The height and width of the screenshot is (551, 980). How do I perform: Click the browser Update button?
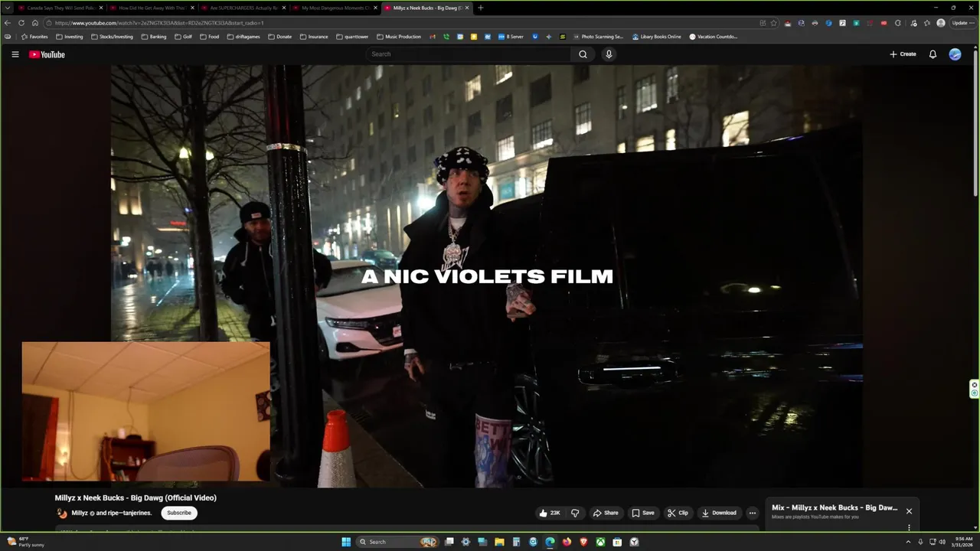[x=962, y=23]
